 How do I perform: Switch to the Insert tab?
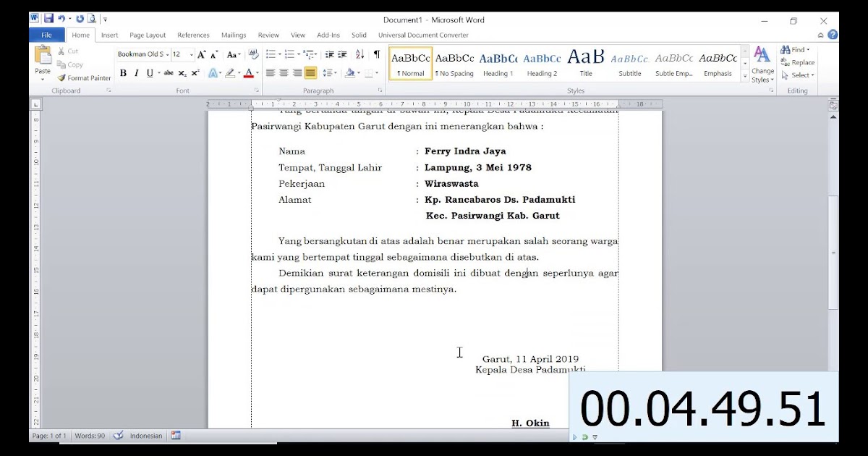point(110,35)
